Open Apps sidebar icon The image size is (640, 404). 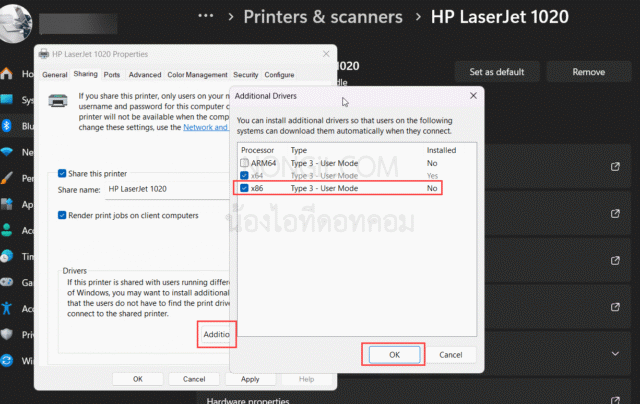click(7, 204)
